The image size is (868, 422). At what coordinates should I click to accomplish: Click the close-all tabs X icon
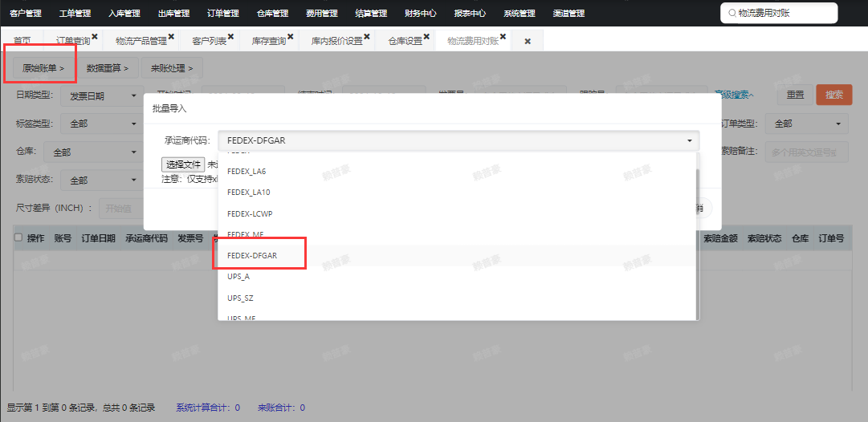click(x=528, y=42)
